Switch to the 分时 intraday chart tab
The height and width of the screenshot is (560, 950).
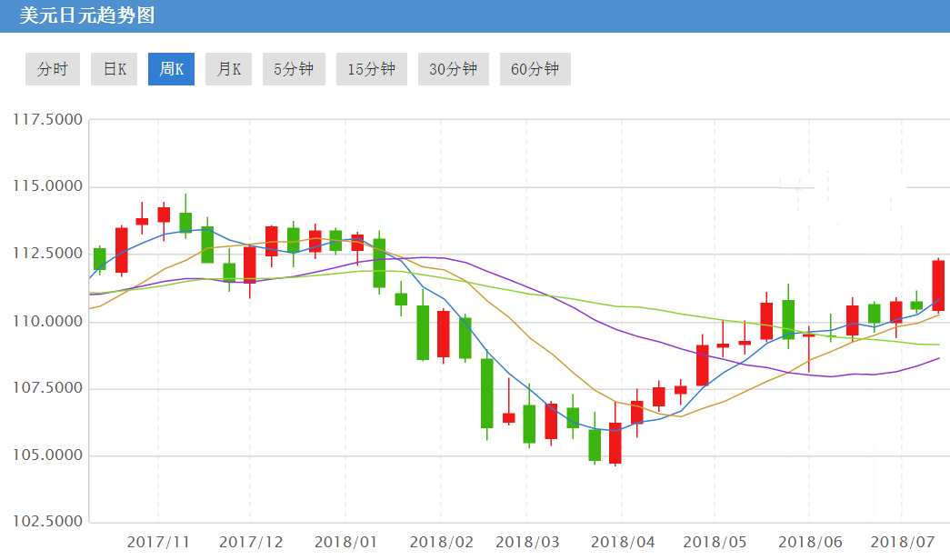53,69
